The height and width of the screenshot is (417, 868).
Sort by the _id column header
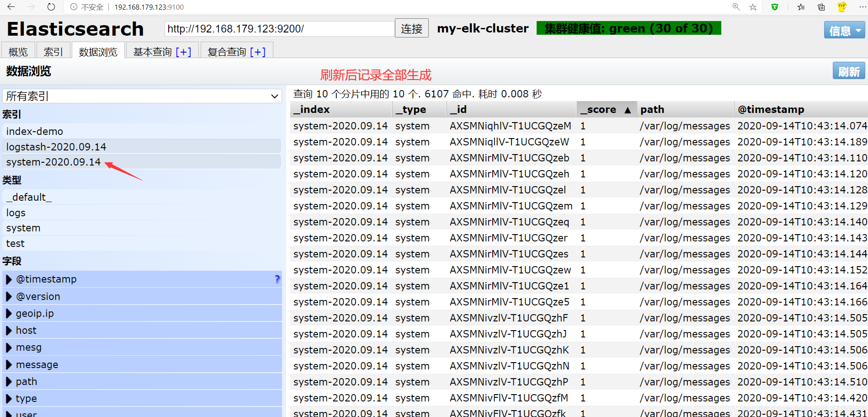click(511, 109)
